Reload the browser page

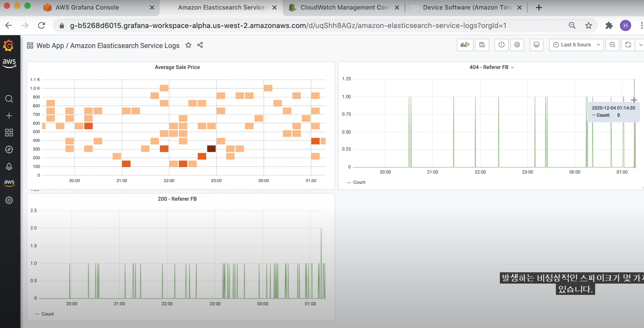pyautogui.click(x=41, y=25)
